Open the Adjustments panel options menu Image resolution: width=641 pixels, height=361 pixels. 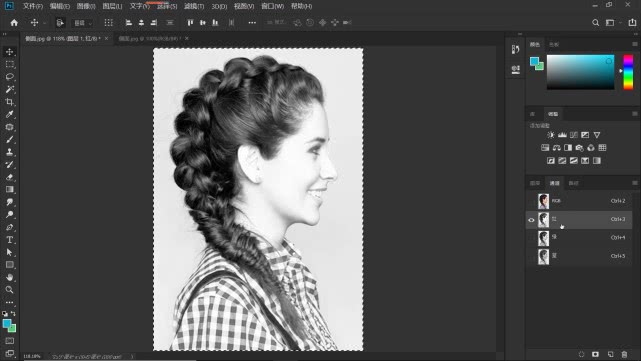[x=634, y=114]
